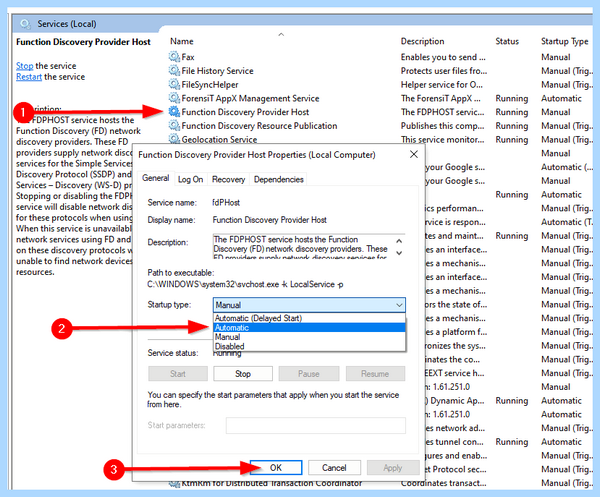Click Automatic startup type of ForensiT row
The width and height of the screenshot is (600, 497).
pyautogui.click(x=561, y=98)
